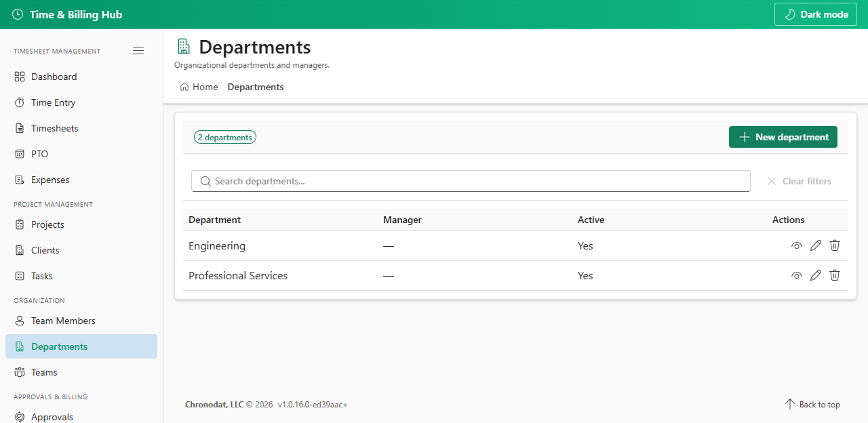868x423 pixels.
Task: Open Team Members page
Action: pyautogui.click(x=81, y=321)
